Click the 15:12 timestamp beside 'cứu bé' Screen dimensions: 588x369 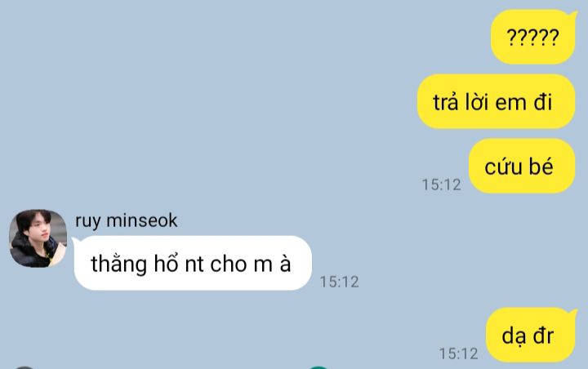(x=441, y=184)
